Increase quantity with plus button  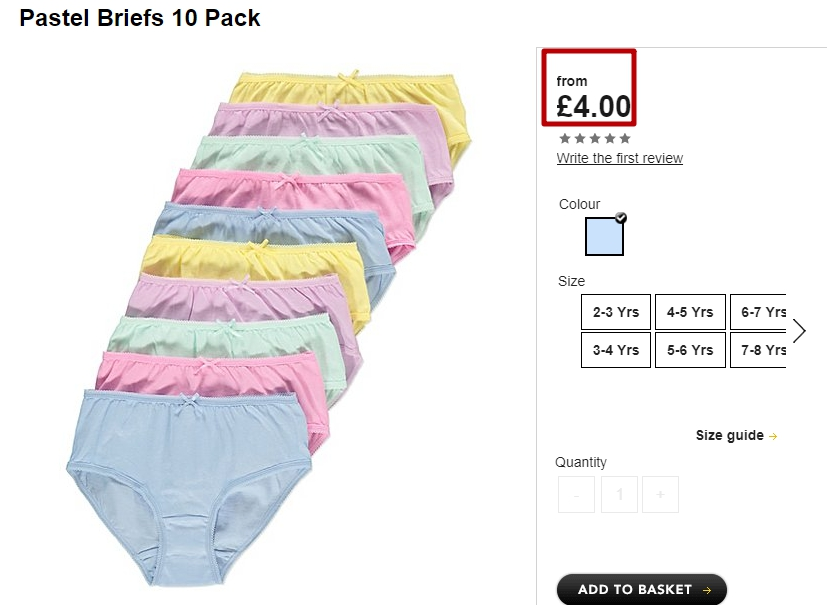pyautogui.click(x=660, y=495)
